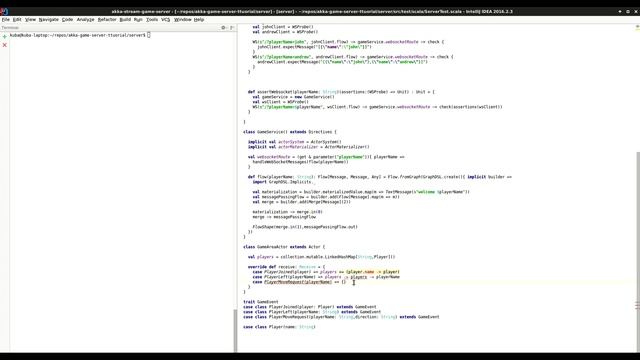Click 'implicit val actorSystem' line
640x360 pixels.
[x=294, y=142]
